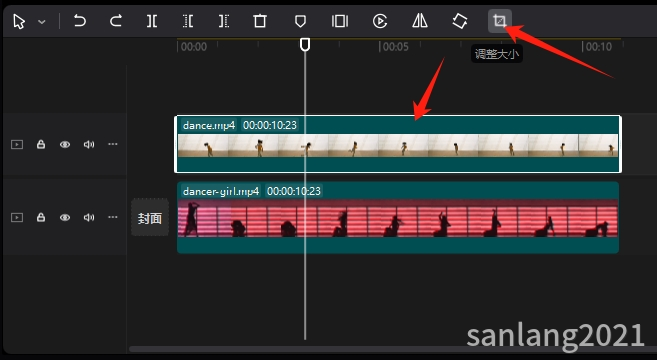
Task: Lock the dance.mp4 track
Action: coord(41,144)
